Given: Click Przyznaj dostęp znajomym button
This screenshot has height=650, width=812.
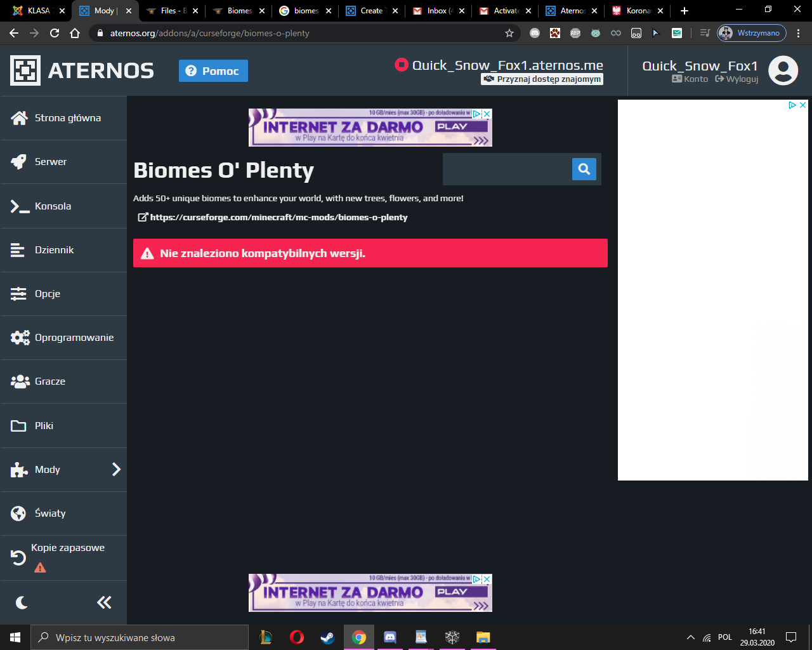Looking at the screenshot, I should 542,79.
